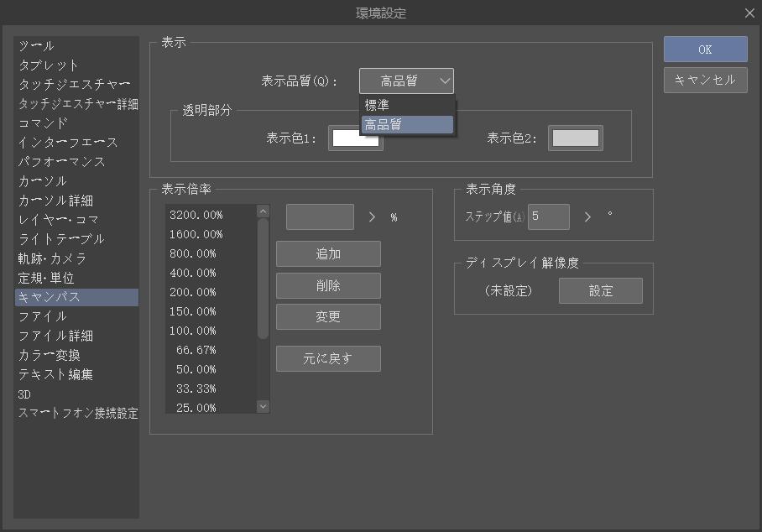Image resolution: width=762 pixels, height=532 pixels.
Task: Open インターフェース settings
Action: coord(76,143)
